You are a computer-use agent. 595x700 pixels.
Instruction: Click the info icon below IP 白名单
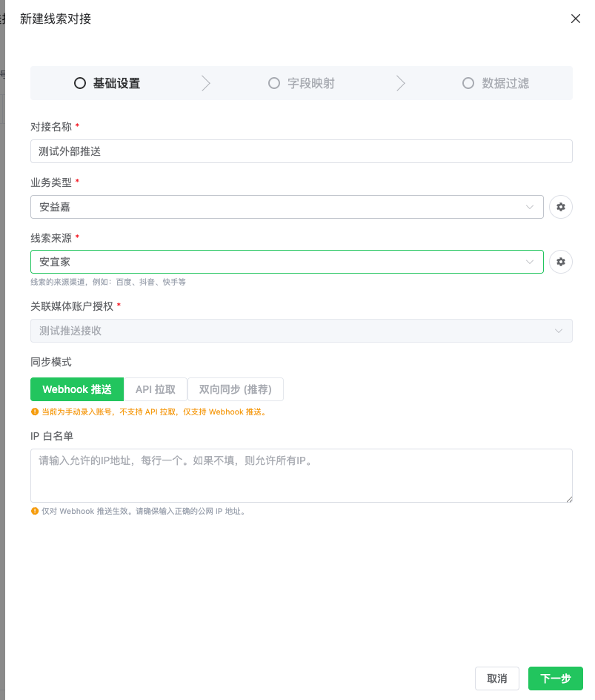tap(34, 511)
